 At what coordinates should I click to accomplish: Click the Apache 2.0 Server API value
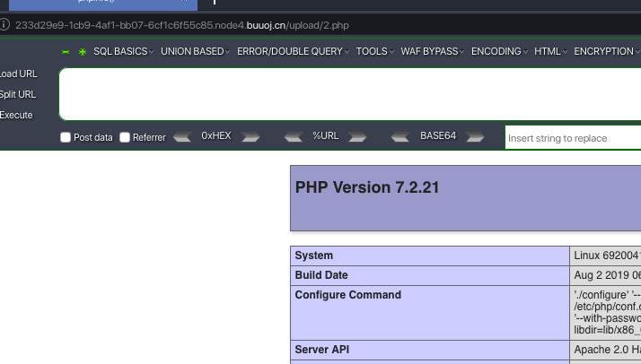click(x=607, y=350)
